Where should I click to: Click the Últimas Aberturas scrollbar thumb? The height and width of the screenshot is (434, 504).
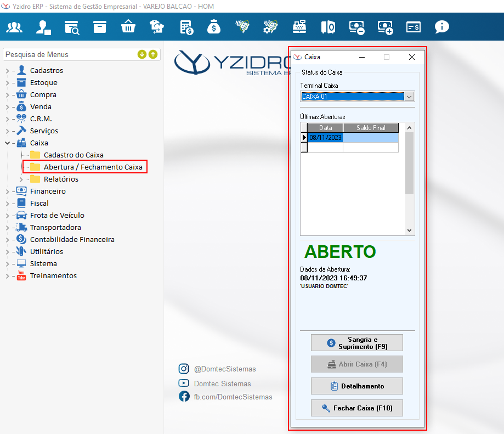tap(409, 164)
